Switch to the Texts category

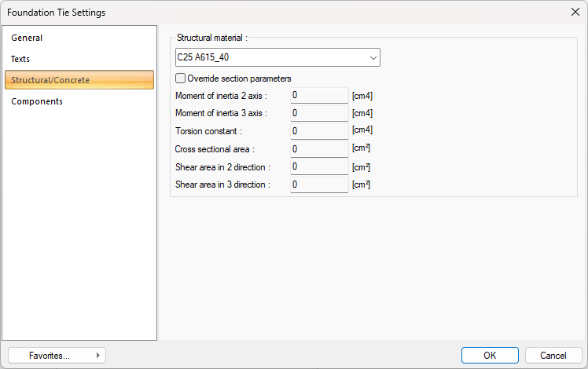(x=20, y=59)
